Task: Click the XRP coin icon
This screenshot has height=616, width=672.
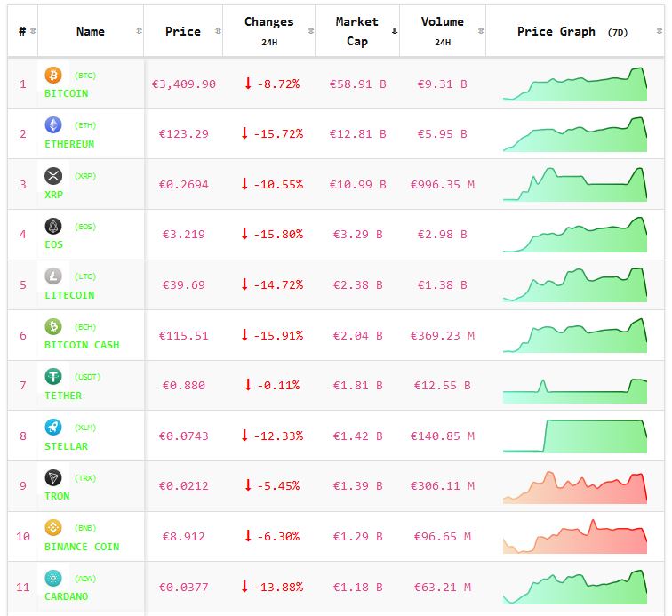Action: (53, 176)
